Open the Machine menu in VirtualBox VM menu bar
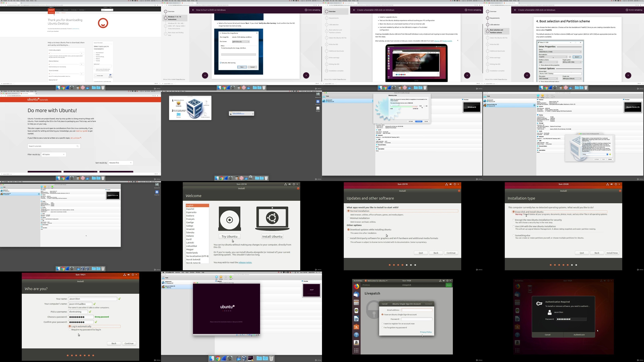 click(178, 273)
